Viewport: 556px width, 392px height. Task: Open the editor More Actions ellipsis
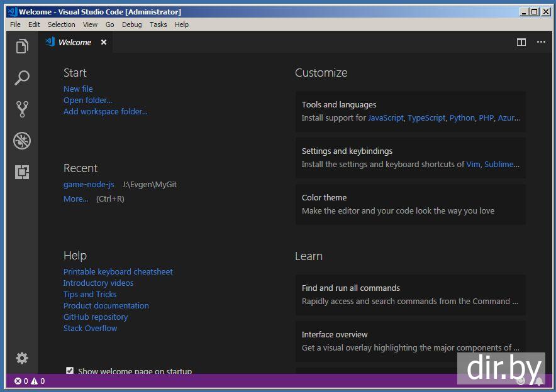point(541,42)
